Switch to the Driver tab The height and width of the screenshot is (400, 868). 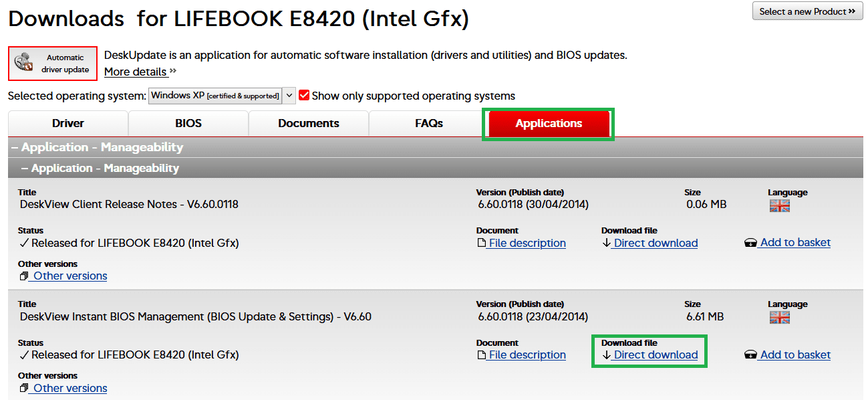(x=68, y=124)
